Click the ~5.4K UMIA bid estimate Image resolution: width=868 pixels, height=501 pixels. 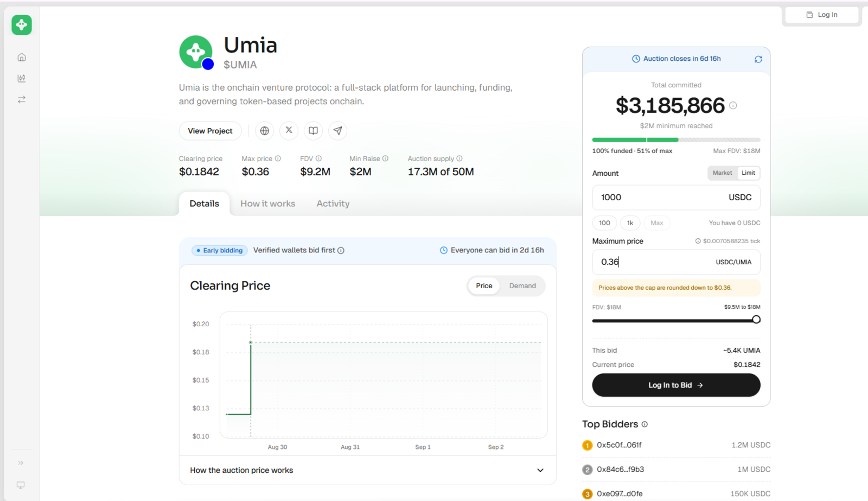pyautogui.click(x=741, y=351)
